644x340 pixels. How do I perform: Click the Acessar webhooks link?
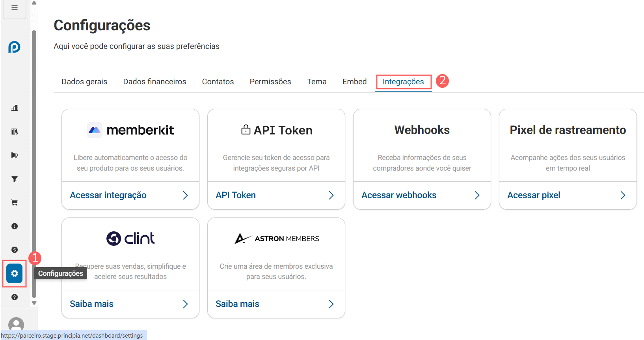click(399, 195)
